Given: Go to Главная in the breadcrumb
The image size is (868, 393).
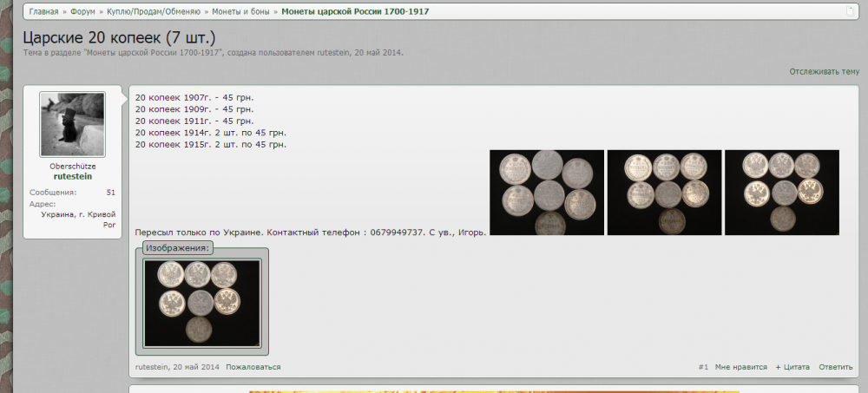Looking at the screenshot, I should [43, 12].
